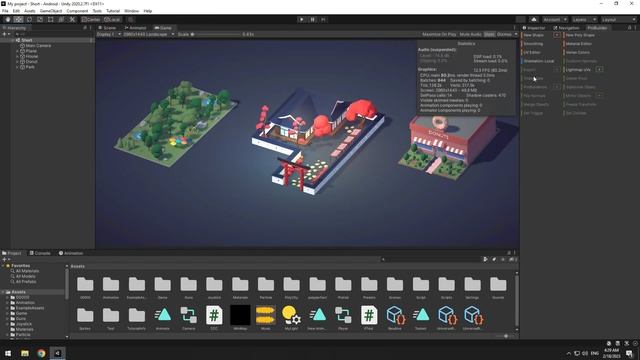Toggle Maximize On Play
The image size is (640, 360).
click(x=439, y=34)
